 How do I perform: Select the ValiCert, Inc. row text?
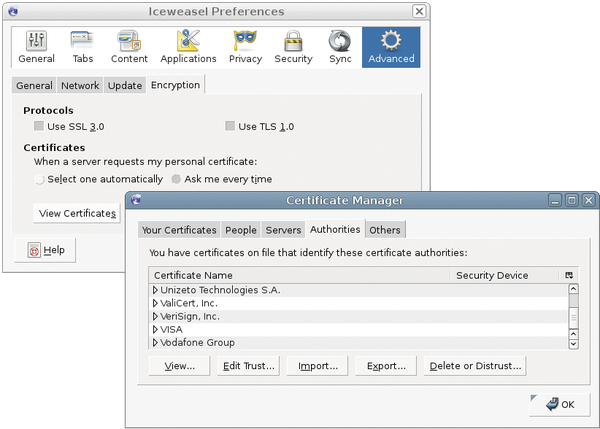coord(189,303)
